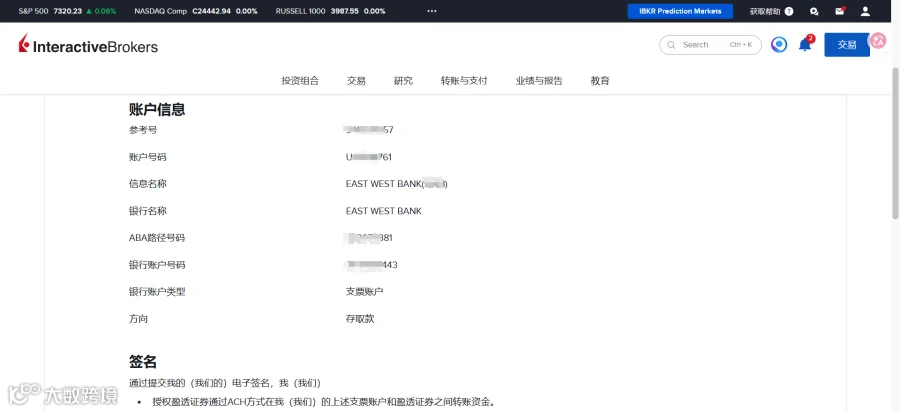Select the 信息名称 label
Image resolution: width=900 pixels, height=412 pixels.
pos(148,184)
